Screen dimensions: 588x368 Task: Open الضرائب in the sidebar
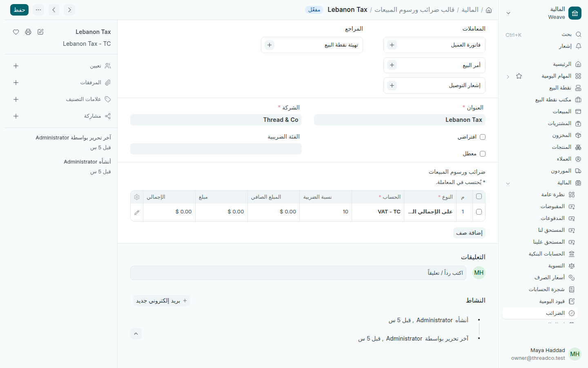540,313
